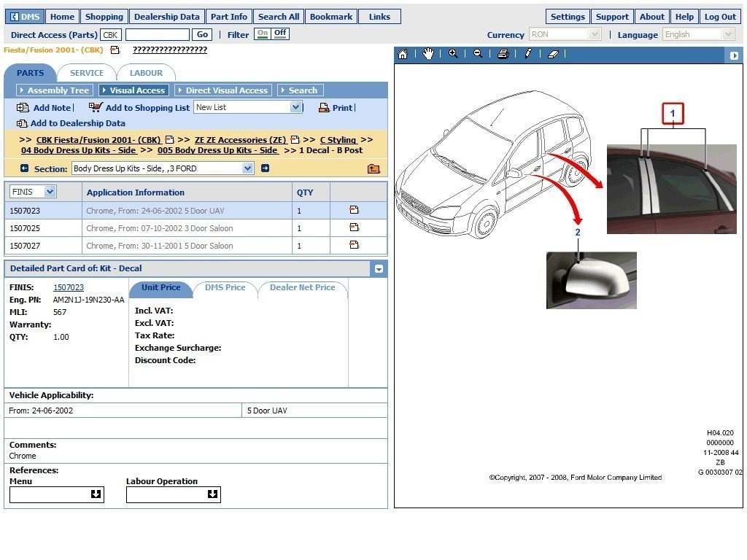Select the pan hand tool
This screenshot has height=560, width=747.
coord(428,54)
